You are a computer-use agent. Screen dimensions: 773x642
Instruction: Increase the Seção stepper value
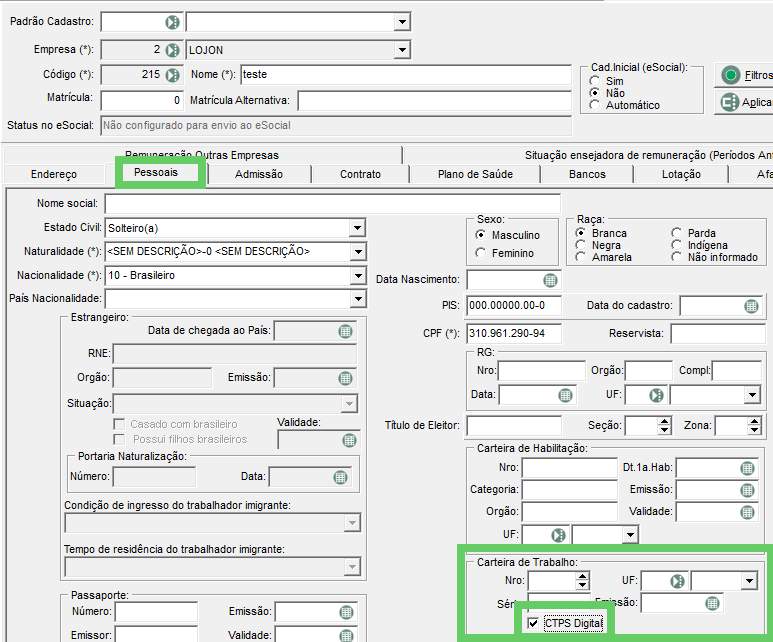point(665,422)
